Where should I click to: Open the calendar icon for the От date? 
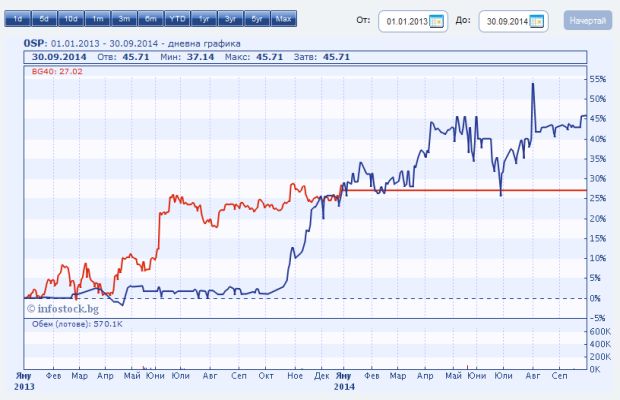437,21
